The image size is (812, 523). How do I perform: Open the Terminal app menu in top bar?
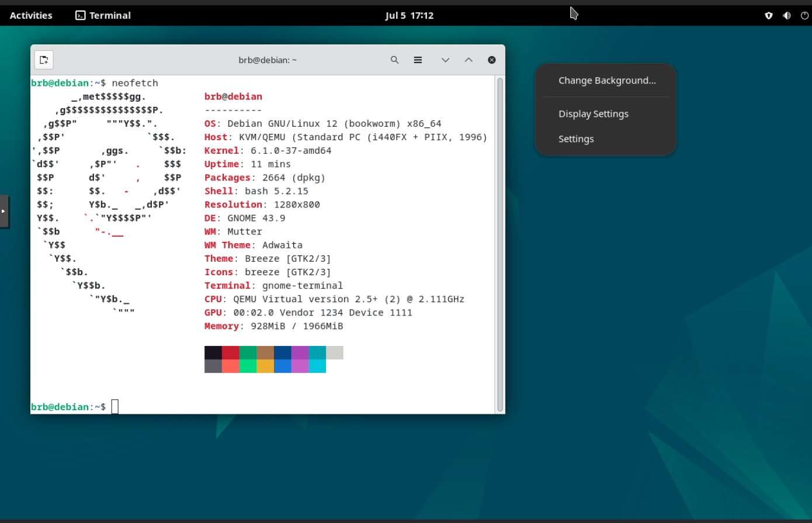pos(103,16)
